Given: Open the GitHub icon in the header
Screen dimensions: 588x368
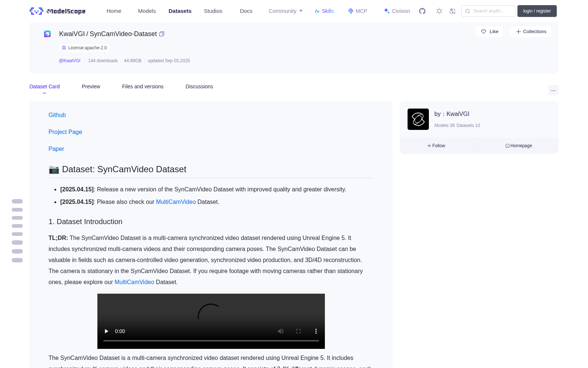Looking at the screenshot, I should click(422, 11).
